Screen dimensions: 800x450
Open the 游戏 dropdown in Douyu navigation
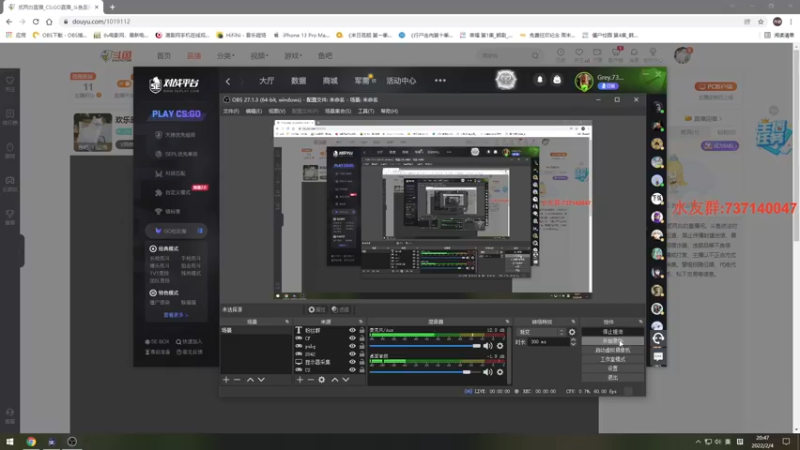[x=293, y=56]
